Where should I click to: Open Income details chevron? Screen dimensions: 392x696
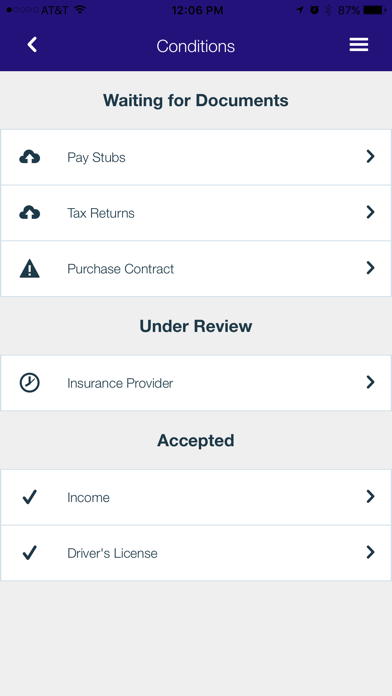[370, 497]
